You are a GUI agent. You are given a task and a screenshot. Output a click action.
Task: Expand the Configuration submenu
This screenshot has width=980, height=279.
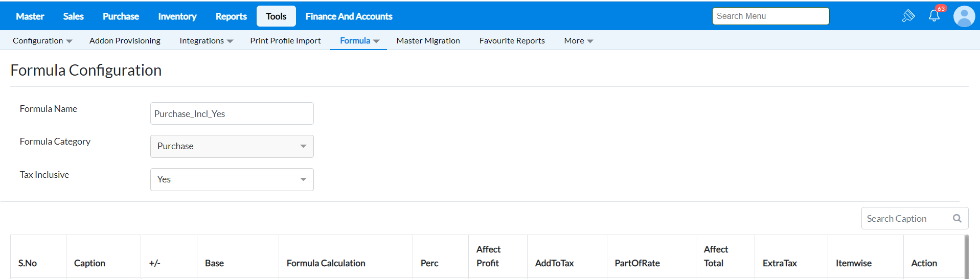point(42,40)
